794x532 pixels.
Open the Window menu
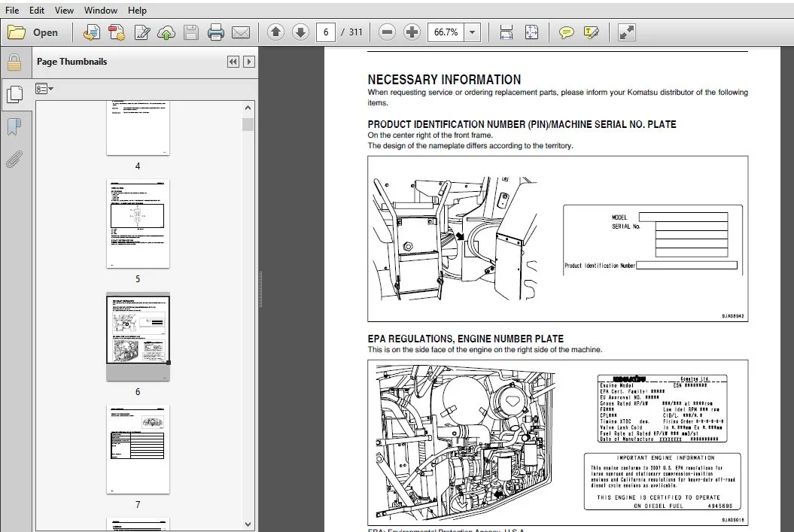[100, 10]
